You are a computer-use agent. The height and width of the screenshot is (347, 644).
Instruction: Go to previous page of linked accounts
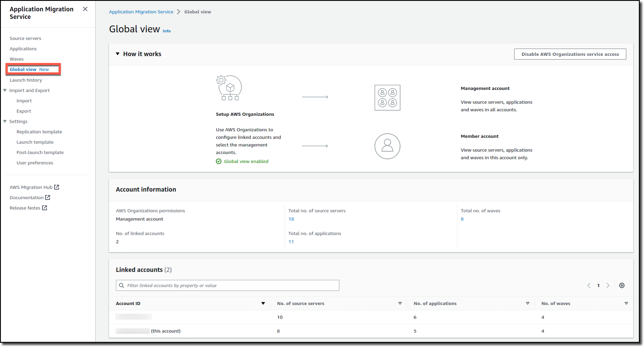tap(589, 285)
